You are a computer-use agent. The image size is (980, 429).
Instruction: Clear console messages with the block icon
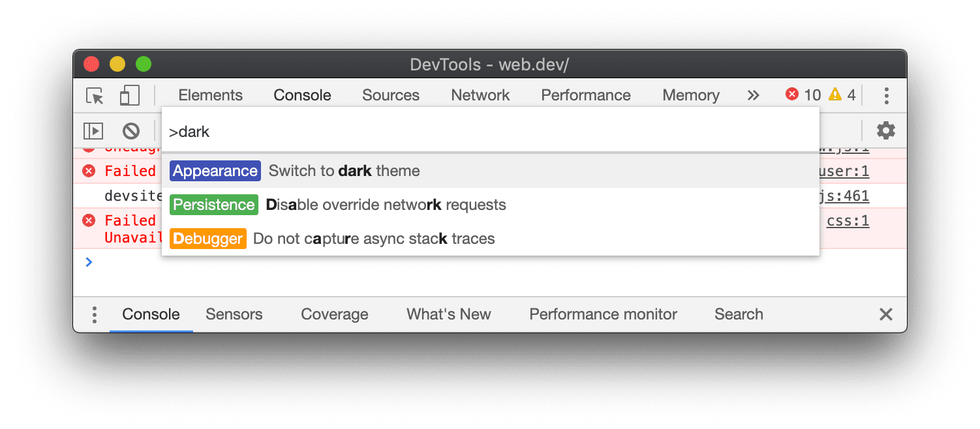132,130
